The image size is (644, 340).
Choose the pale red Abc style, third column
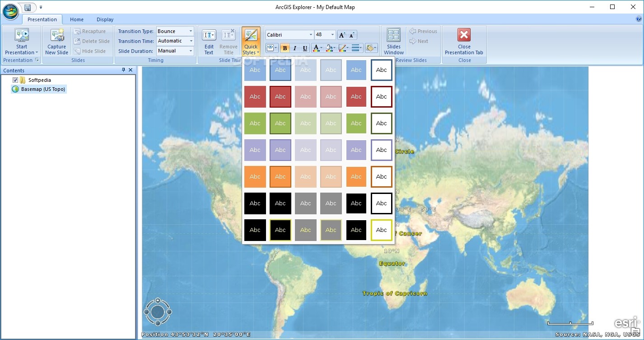pyautogui.click(x=306, y=97)
